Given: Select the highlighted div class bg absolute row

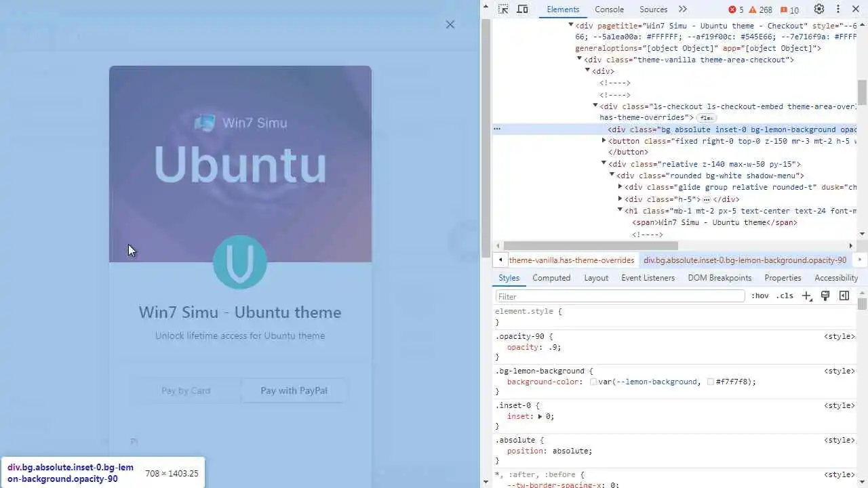Looking at the screenshot, I should point(675,129).
